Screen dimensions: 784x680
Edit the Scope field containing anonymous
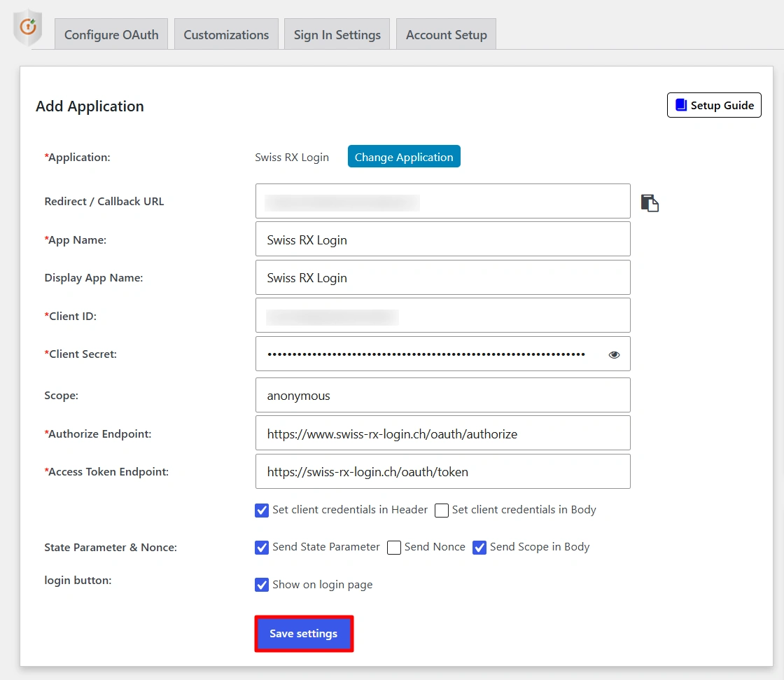pos(443,395)
